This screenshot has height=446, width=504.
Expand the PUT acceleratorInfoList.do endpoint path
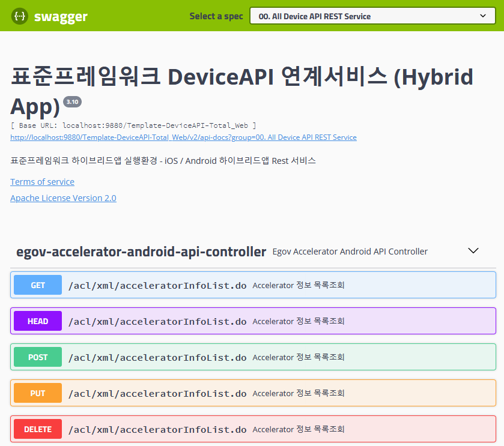(x=157, y=393)
